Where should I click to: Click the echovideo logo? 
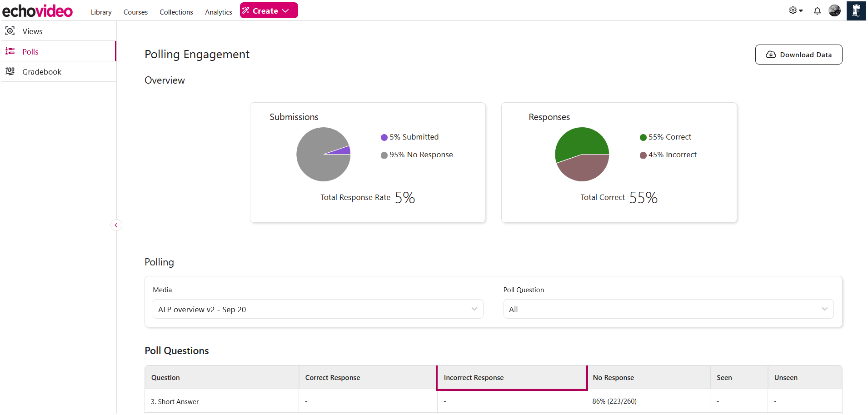(38, 11)
